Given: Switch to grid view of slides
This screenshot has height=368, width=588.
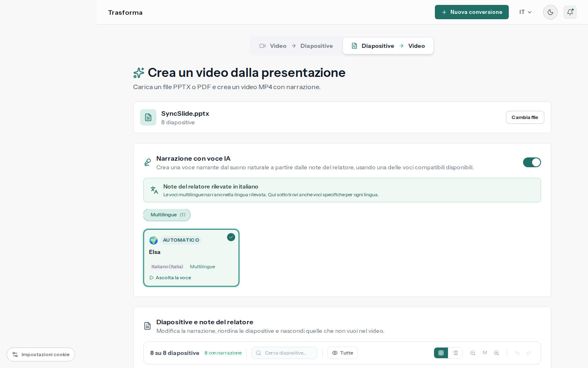Looking at the screenshot, I should tap(441, 353).
